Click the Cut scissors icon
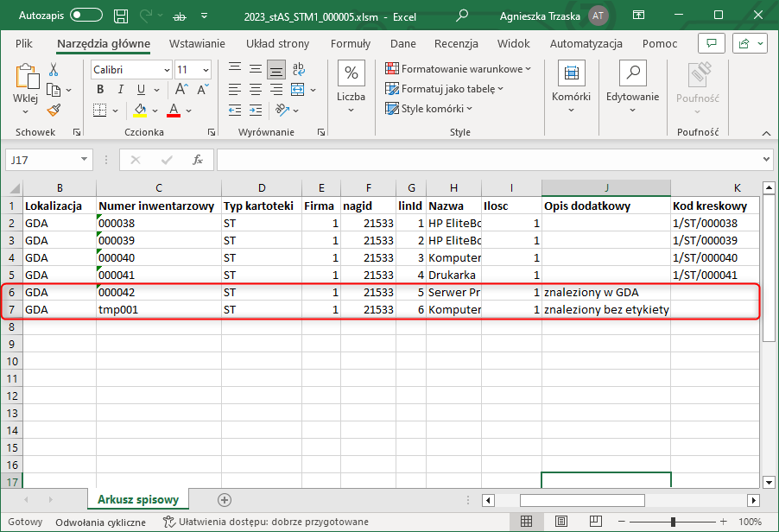 [x=54, y=70]
